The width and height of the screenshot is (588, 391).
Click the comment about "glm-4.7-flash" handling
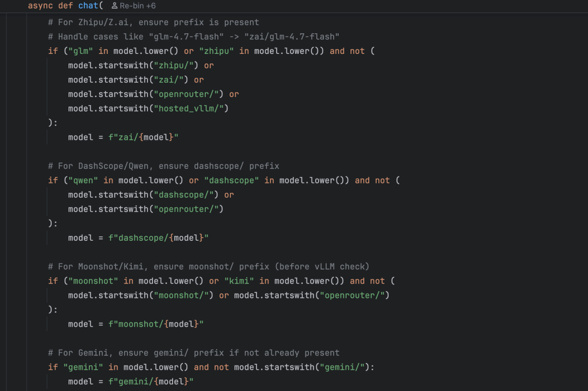click(x=193, y=37)
